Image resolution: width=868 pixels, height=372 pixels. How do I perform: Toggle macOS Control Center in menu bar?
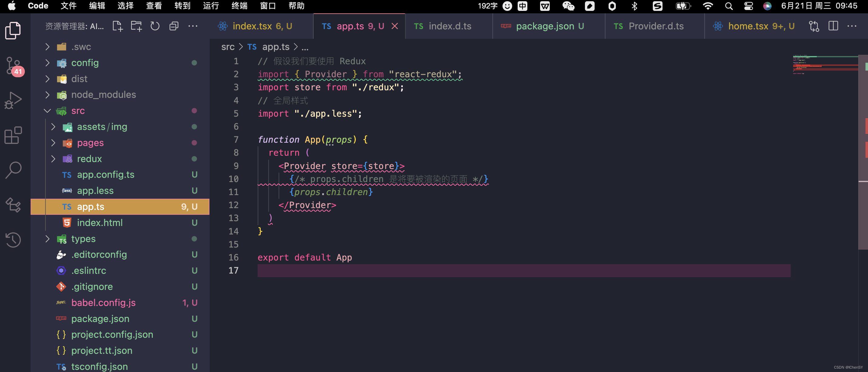pyautogui.click(x=748, y=6)
